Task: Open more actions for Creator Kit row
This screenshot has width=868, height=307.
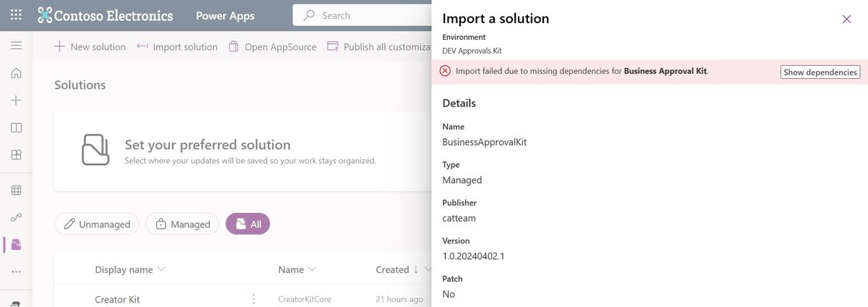Action: 253,298
